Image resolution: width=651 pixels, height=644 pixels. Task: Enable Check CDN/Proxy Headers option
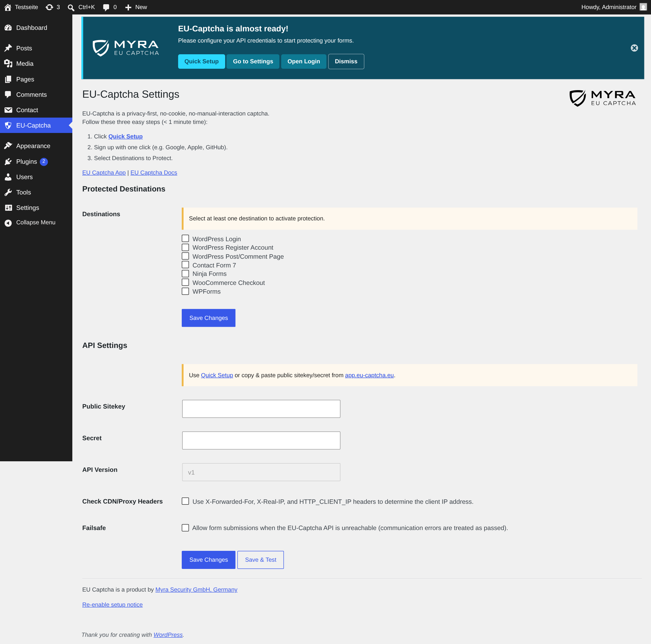[x=185, y=501]
